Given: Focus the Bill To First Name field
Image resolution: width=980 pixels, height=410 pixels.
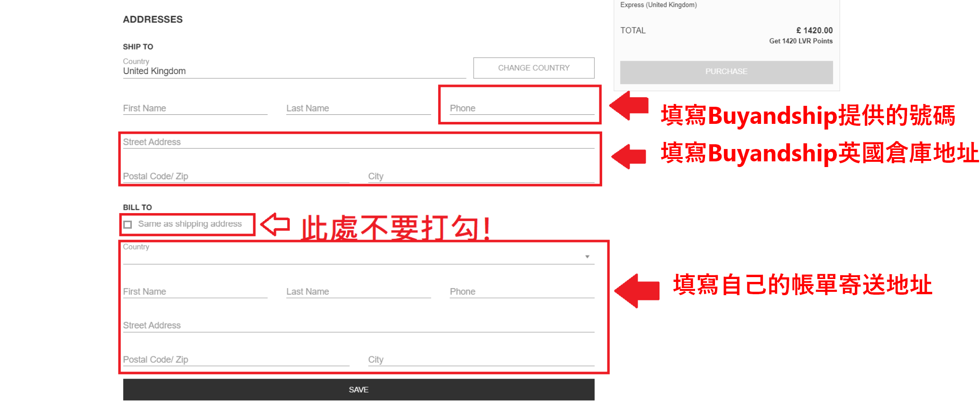Looking at the screenshot, I should click(x=195, y=291).
